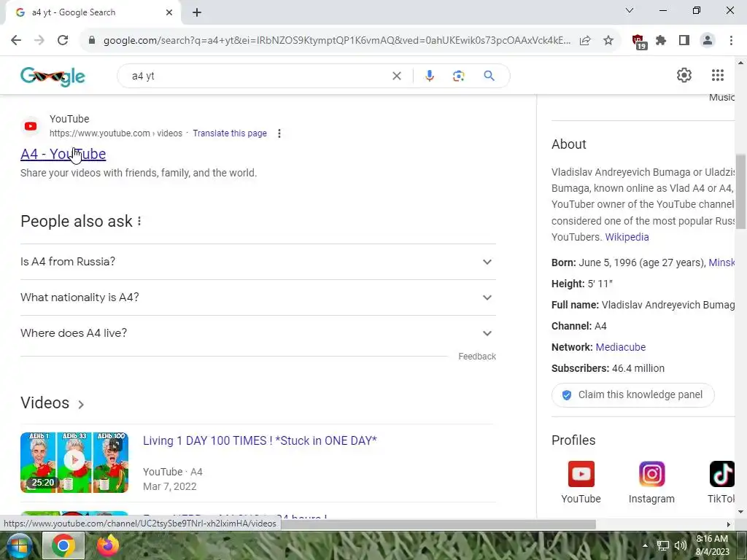Click 'Claim this knowledge panel' button
The height and width of the screenshot is (560, 747).
632,394
